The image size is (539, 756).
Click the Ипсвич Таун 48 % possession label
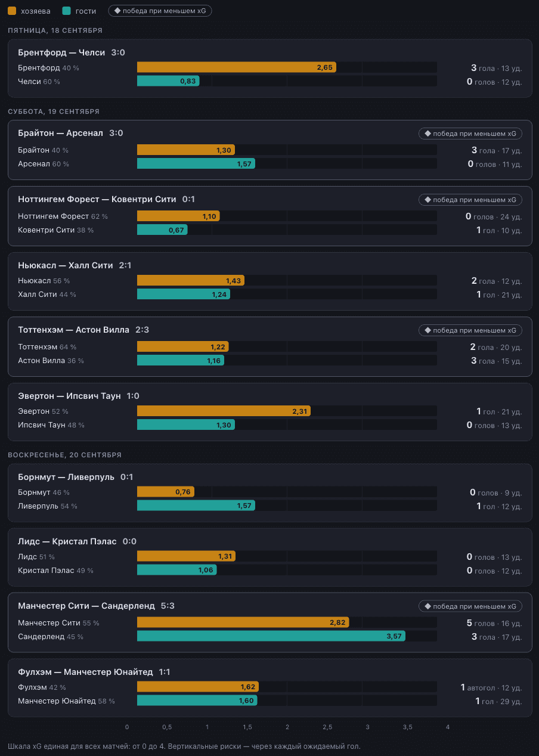(x=51, y=425)
